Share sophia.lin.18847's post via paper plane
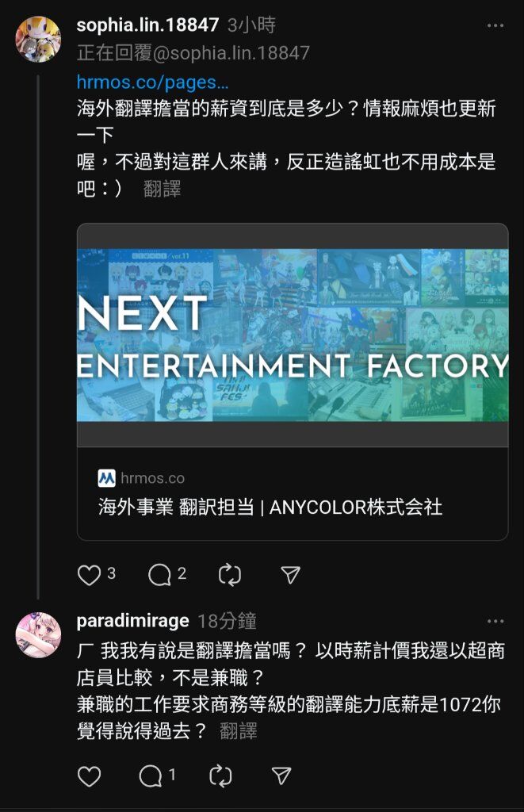The image size is (524, 812). pyautogui.click(x=290, y=575)
